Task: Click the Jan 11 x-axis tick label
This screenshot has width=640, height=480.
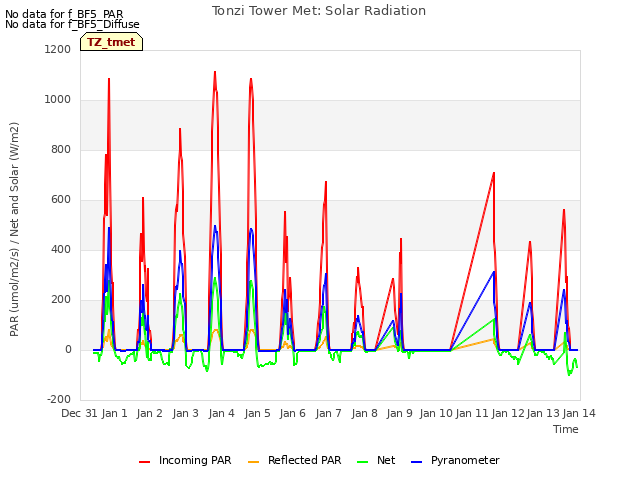Action: [472, 413]
